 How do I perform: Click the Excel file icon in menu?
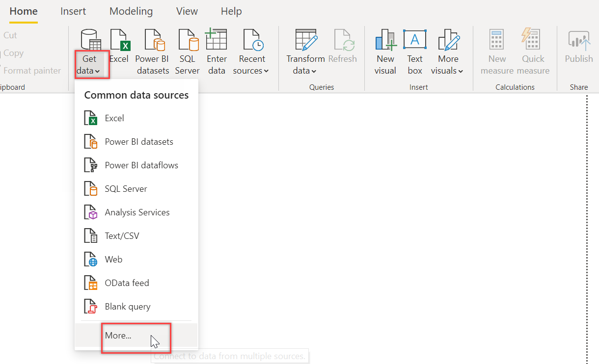tap(91, 118)
